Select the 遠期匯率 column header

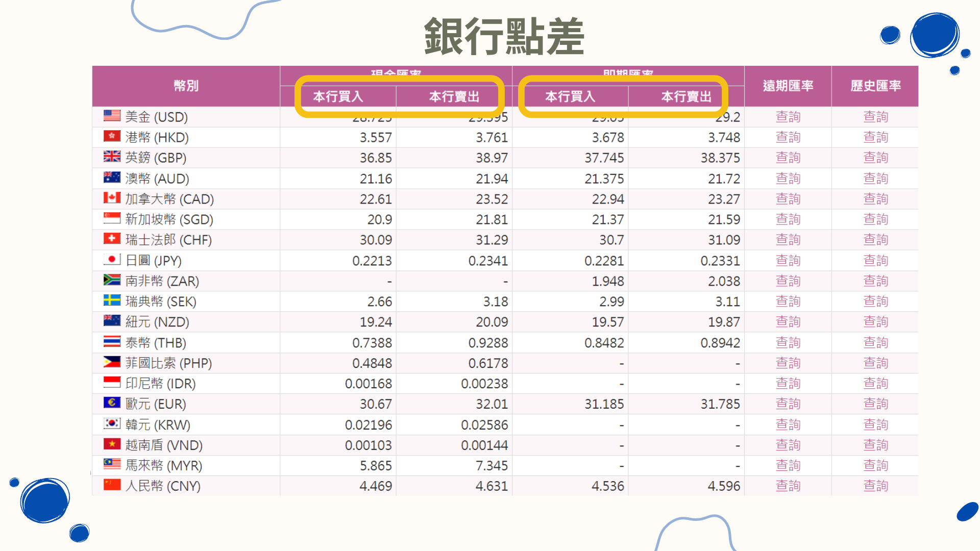[x=788, y=86]
